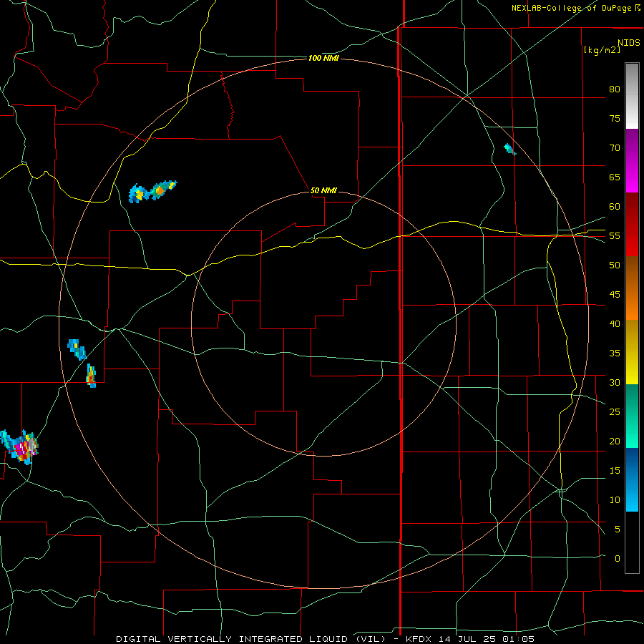Select the blue segment of the VIL scale
Viewport: 644px width, 644px height.
click(x=632, y=479)
